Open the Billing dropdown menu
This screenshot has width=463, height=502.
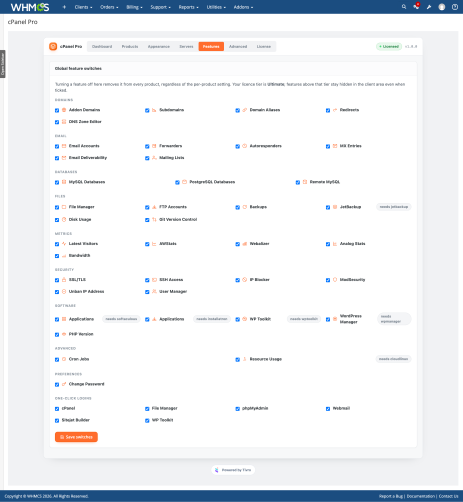(134, 7)
